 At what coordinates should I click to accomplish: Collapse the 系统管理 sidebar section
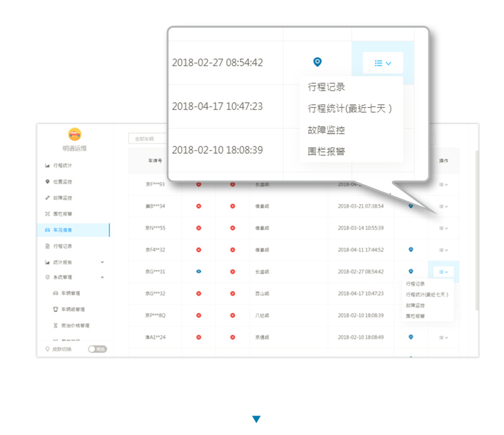pyautogui.click(x=102, y=277)
